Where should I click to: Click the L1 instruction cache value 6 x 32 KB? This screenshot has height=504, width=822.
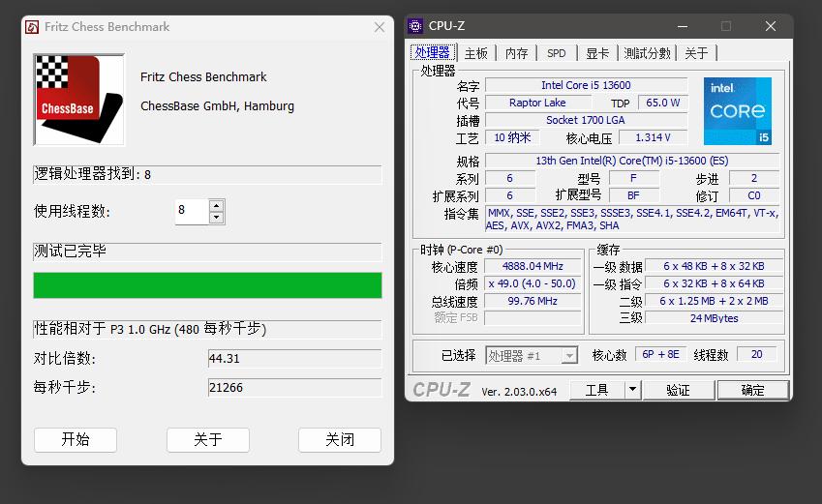(x=714, y=283)
